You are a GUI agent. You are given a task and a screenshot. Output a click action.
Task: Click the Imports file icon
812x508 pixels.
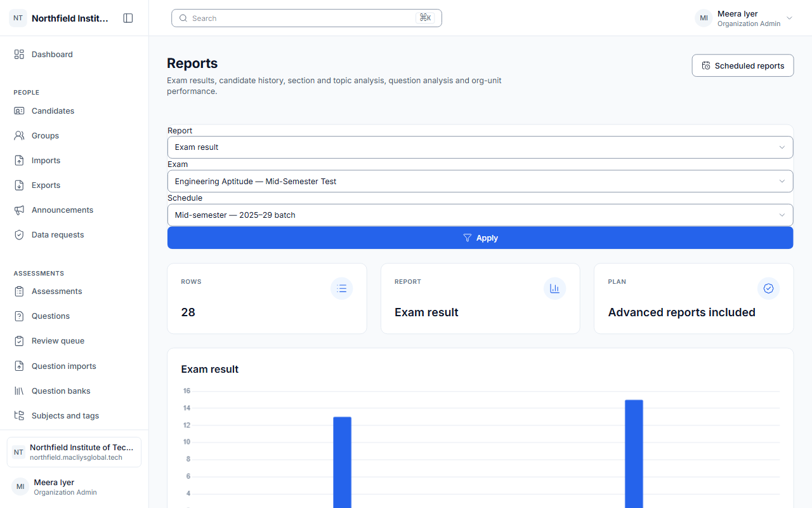tap(19, 161)
